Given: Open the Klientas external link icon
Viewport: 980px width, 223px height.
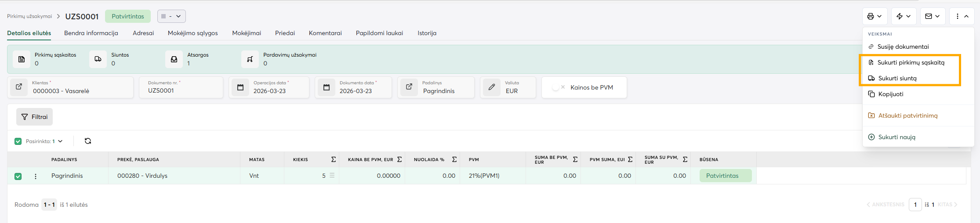Looking at the screenshot, I should 19,87.
